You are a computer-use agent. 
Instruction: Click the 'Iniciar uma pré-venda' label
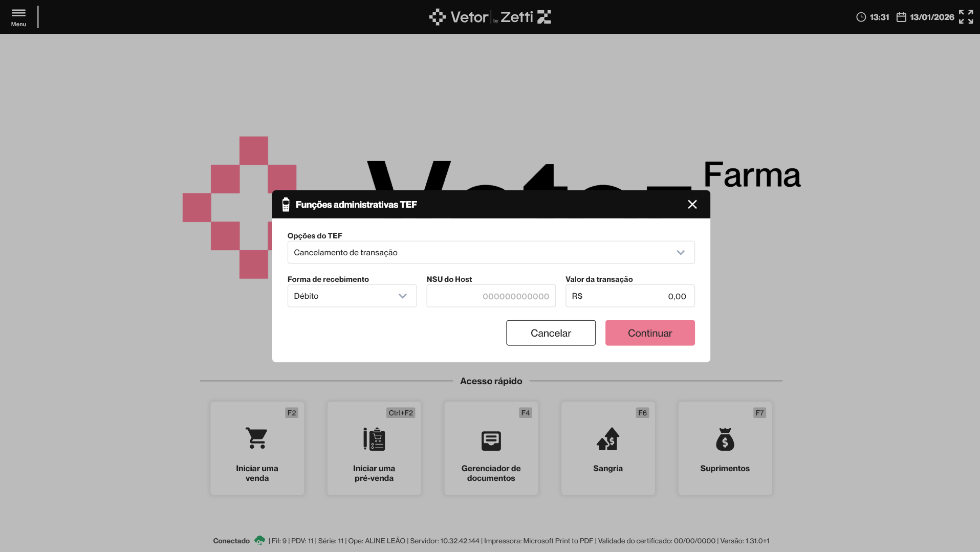click(x=374, y=473)
